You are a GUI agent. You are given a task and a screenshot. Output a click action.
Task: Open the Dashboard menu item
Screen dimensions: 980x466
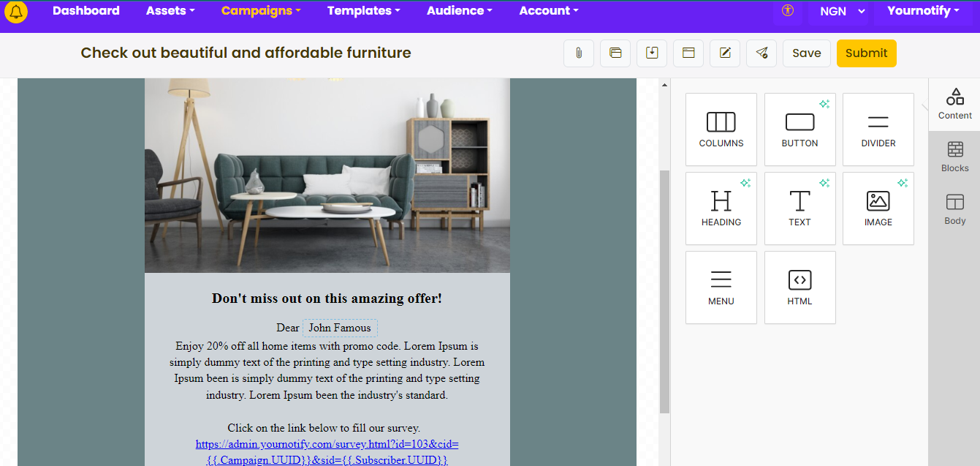pos(86,11)
